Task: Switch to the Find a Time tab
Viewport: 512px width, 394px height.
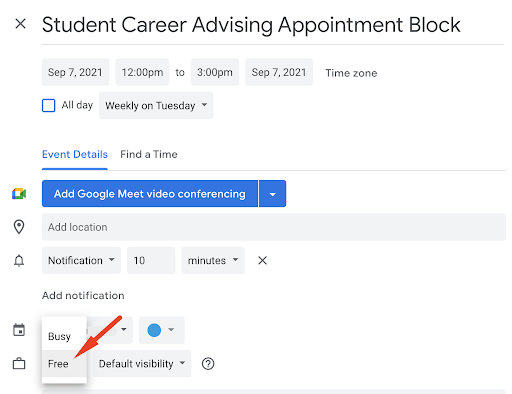Action: 149,154
